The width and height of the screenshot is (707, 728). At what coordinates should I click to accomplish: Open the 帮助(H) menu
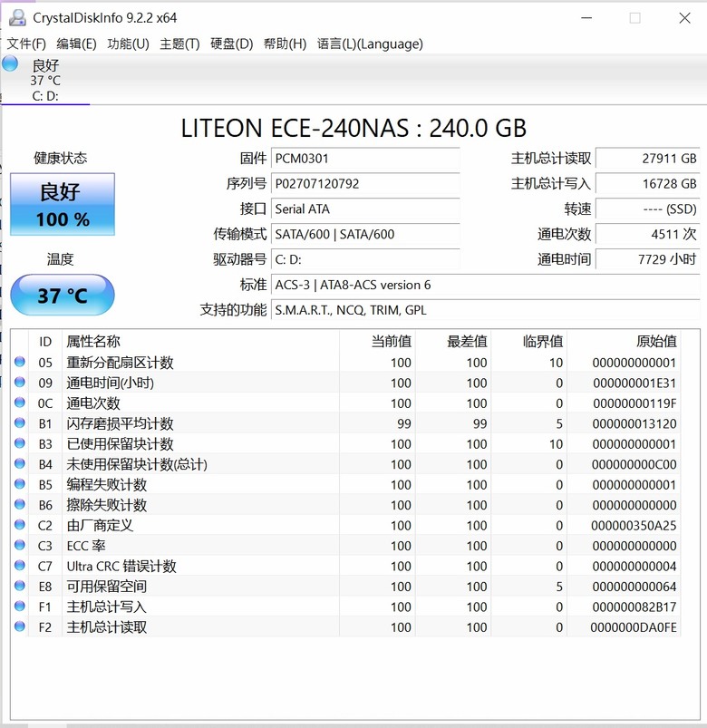(x=285, y=44)
